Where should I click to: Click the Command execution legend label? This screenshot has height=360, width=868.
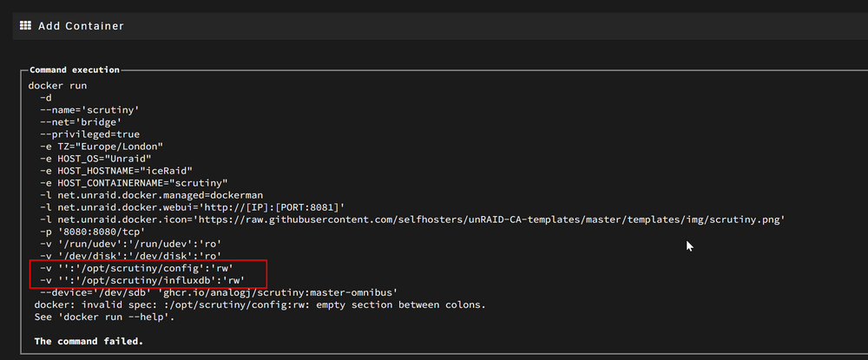[x=74, y=69]
